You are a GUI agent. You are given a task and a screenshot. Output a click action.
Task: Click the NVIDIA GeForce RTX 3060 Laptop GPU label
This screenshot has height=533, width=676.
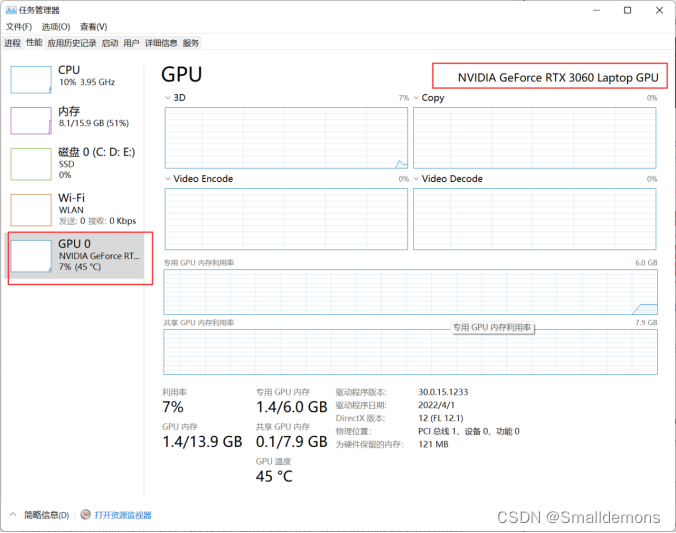558,78
